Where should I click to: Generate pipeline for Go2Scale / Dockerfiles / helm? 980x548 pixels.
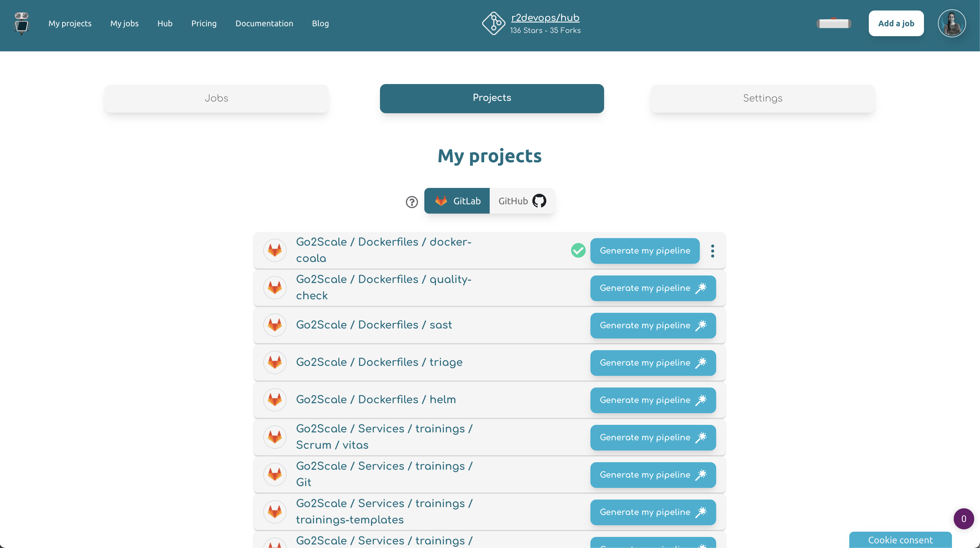point(653,400)
